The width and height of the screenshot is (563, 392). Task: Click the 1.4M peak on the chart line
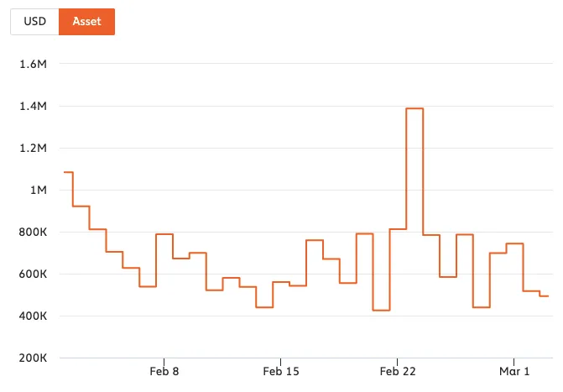(414, 108)
